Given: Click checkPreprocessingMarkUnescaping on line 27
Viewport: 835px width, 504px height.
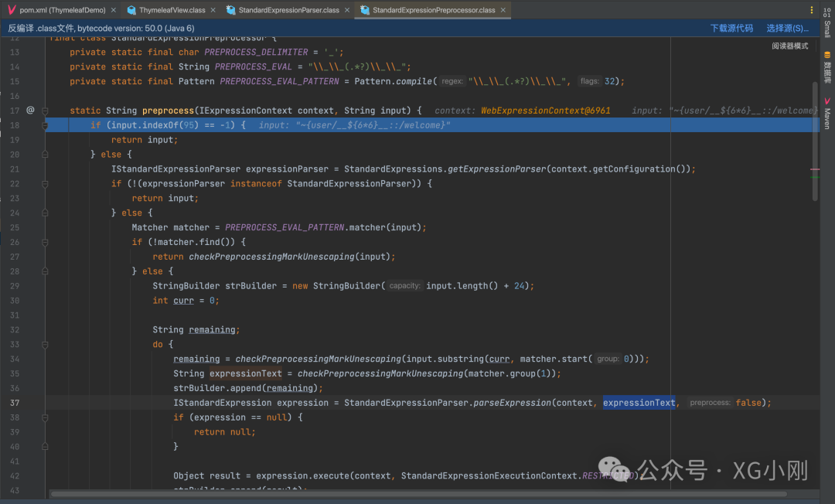Looking at the screenshot, I should tap(271, 257).
